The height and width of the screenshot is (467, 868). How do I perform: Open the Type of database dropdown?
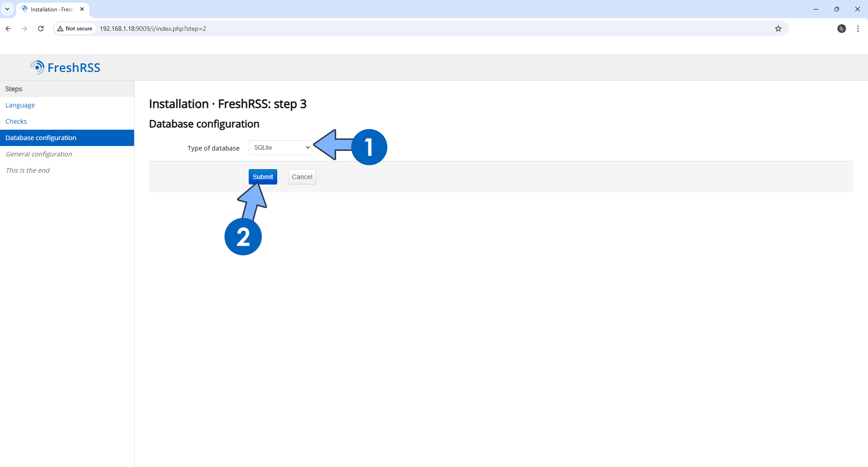(280, 147)
